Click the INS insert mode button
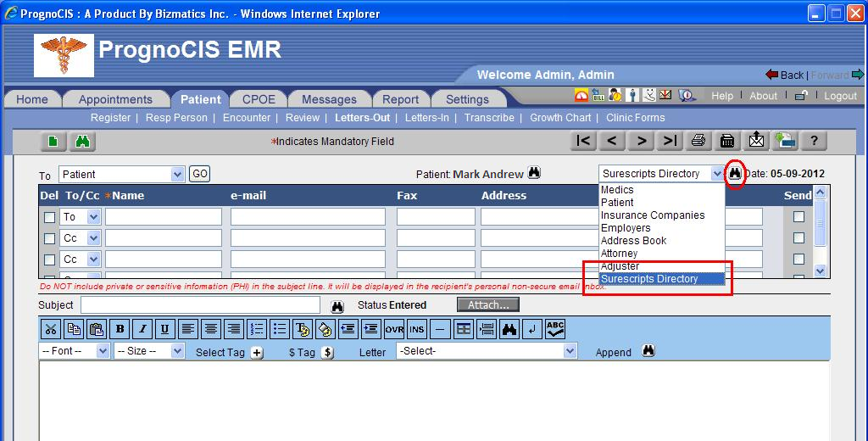The height and width of the screenshot is (441, 868). pyautogui.click(x=417, y=329)
